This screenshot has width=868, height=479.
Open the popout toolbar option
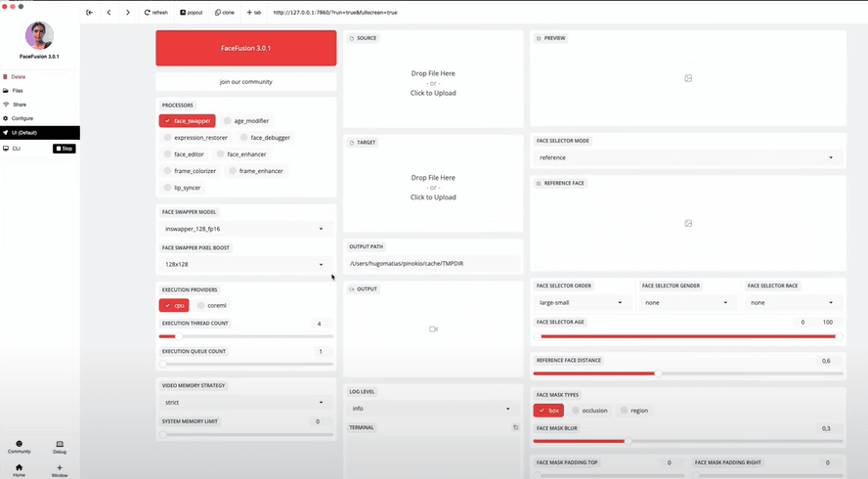192,12
